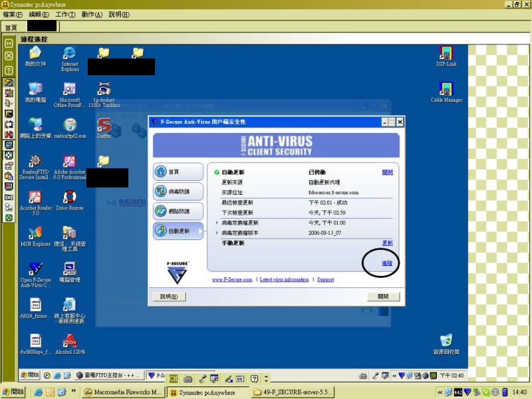Switch to 雷電FTPD主控台 on the remote taskbar
532x399 pixels.
109,375
